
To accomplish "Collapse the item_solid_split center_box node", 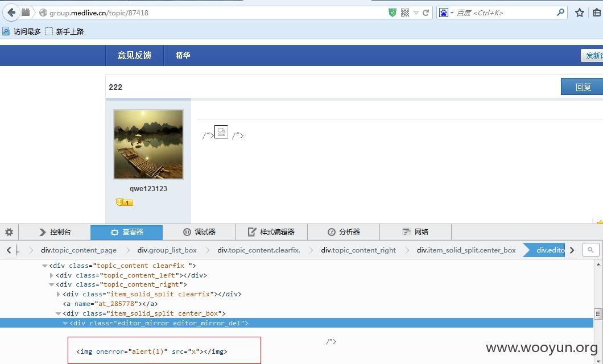I will [x=59, y=313].
